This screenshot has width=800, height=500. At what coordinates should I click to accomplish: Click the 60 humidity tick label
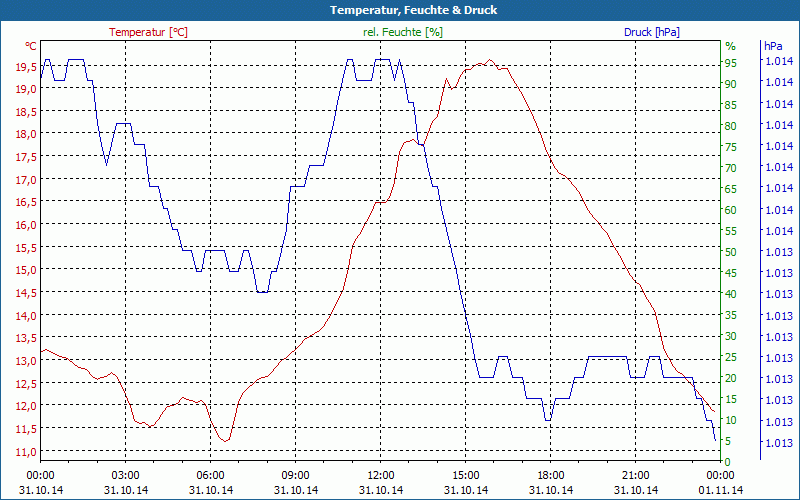click(x=731, y=210)
